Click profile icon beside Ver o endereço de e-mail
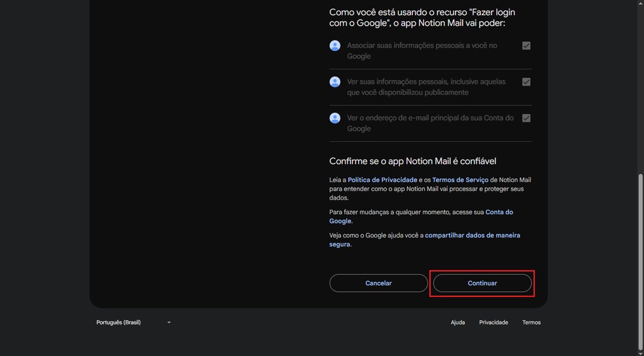The width and height of the screenshot is (644, 356). [334, 118]
